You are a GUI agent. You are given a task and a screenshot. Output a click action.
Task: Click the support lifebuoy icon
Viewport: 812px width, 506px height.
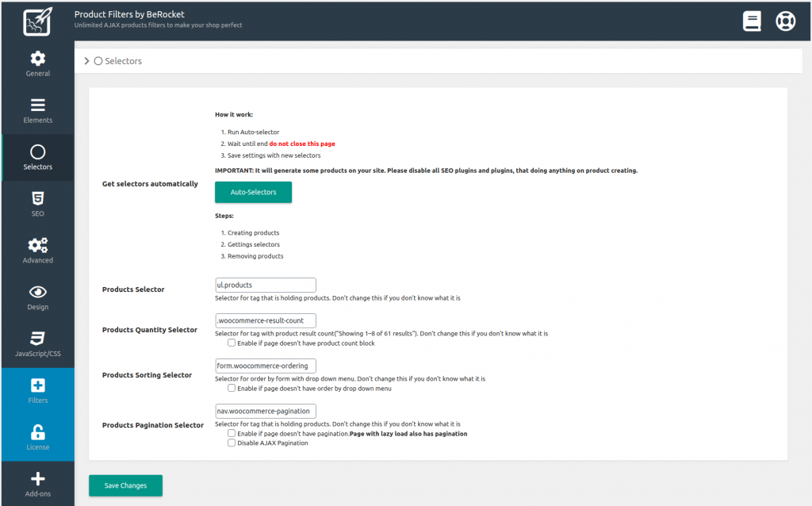(785, 21)
